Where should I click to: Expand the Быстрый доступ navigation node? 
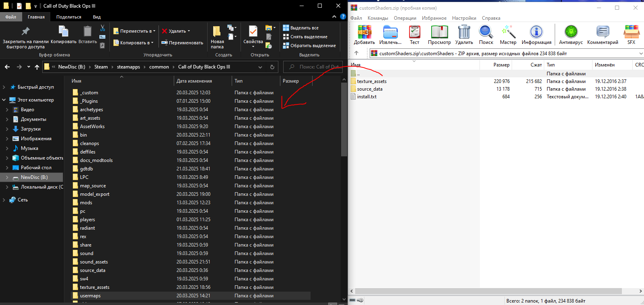[x=4, y=87]
